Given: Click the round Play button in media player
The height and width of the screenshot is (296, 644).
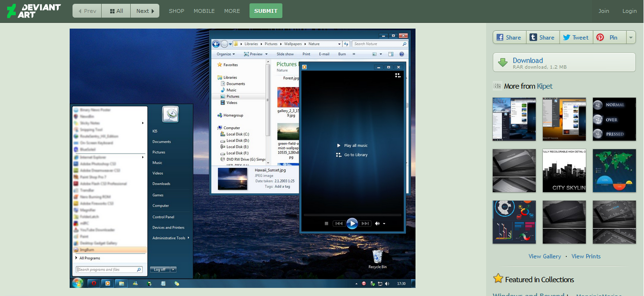Looking at the screenshot, I should pos(352,223).
